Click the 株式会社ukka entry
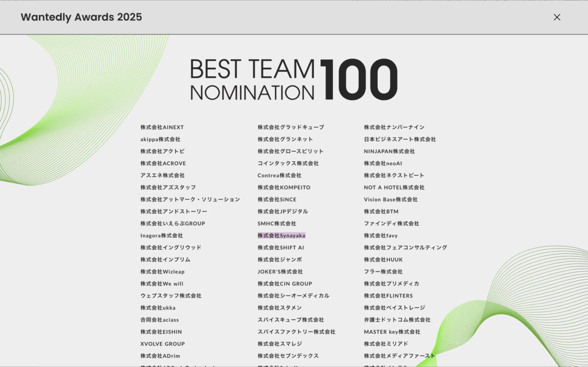Viewport: 588px width, 367px height. tap(158, 307)
